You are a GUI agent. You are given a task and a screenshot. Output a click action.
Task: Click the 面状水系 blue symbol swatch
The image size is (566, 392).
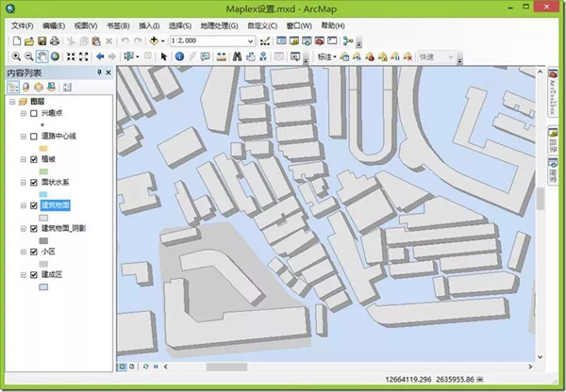point(43,195)
